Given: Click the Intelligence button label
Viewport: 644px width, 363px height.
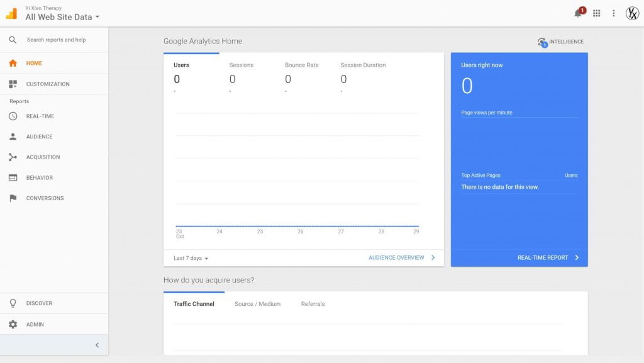Looking at the screenshot, I should pyautogui.click(x=567, y=42).
